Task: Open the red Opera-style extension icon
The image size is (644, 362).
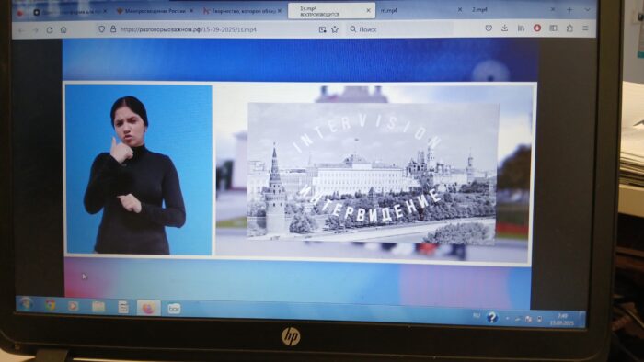Action: pyautogui.click(x=536, y=28)
